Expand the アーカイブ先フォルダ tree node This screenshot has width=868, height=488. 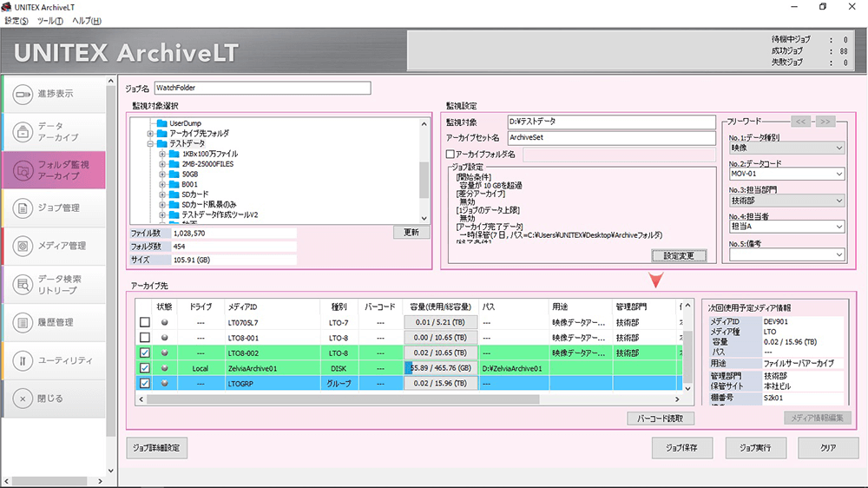pyautogui.click(x=150, y=134)
